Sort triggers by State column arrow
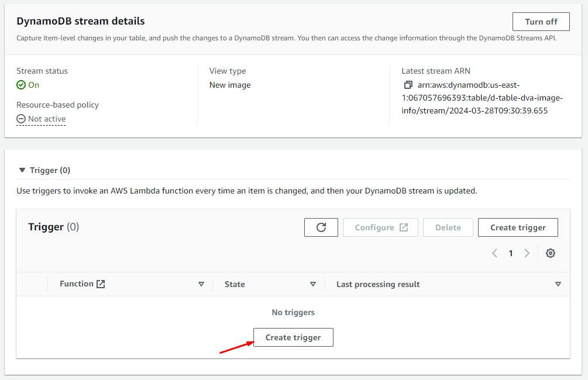This screenshot has width=588, height=380. point(312,284)
